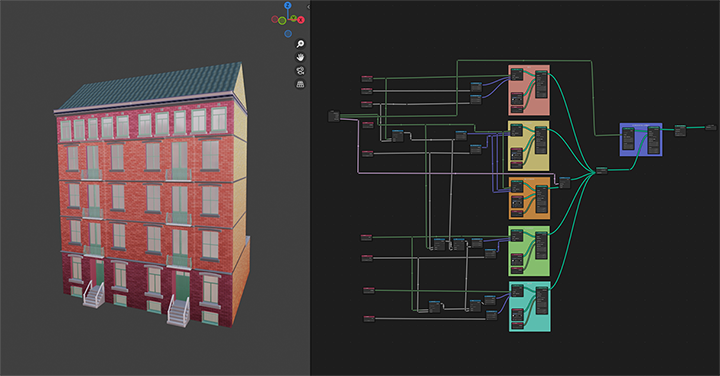Click the hand pan view icon
This screenshot has width=720, height=376.
click(300, 57)
